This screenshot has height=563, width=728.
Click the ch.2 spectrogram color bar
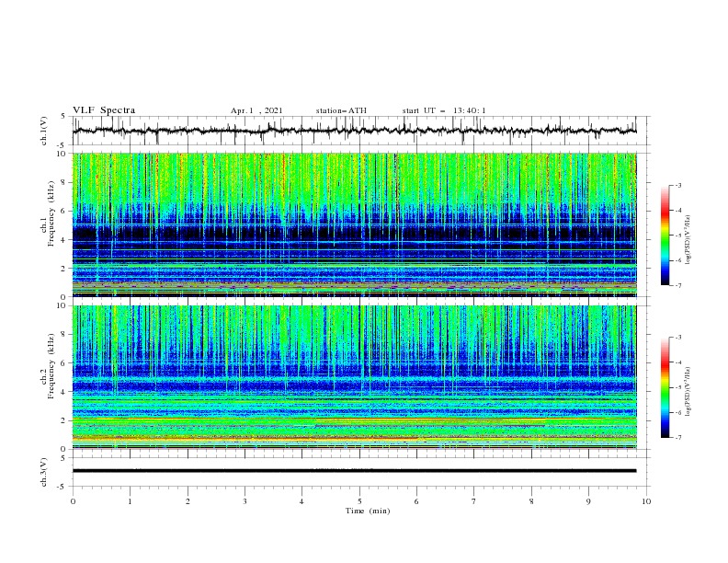pos(665,387)
